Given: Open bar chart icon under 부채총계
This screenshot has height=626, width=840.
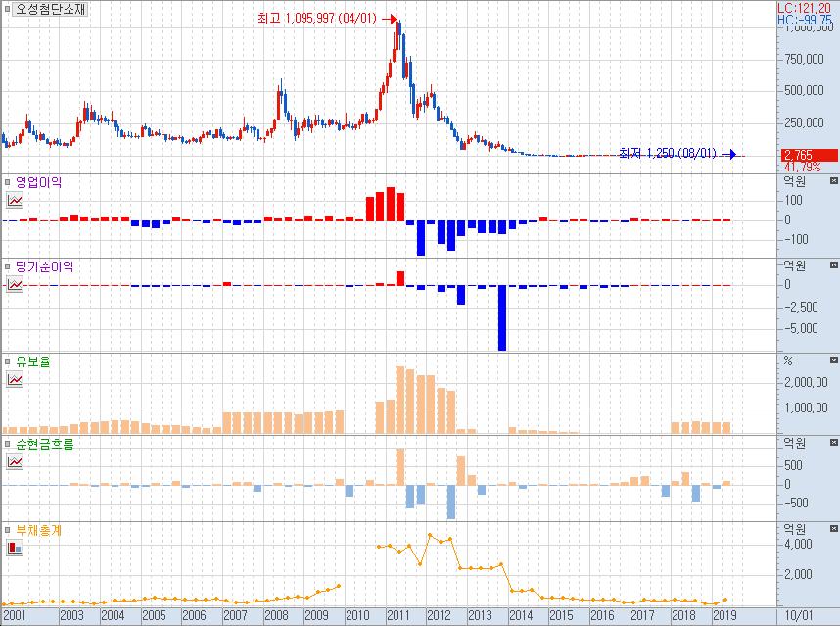Looking at the screenshot, I should pyautogui.click(x=15, y=548).
